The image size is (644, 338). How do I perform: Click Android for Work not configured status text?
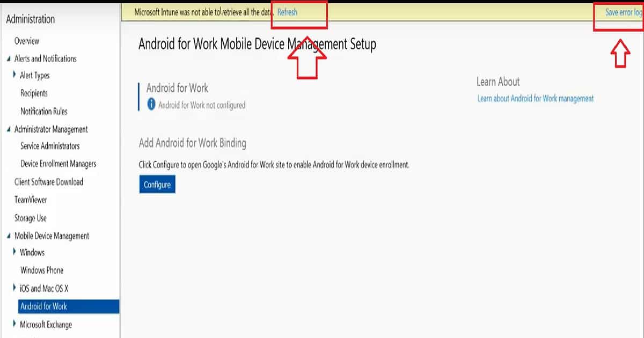coord(202,105)
